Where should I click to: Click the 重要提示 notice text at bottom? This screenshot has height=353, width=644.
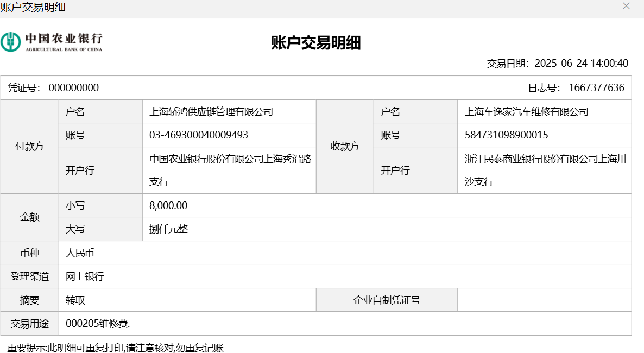(115, 348)
